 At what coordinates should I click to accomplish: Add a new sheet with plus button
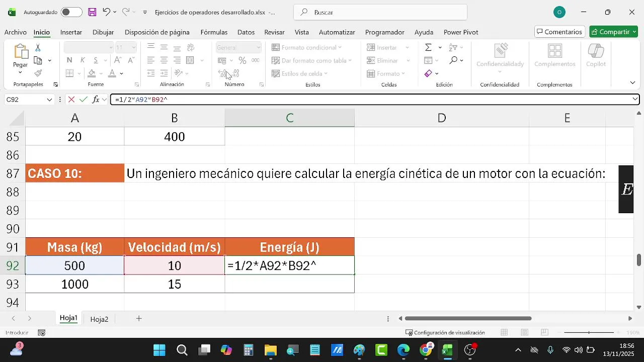point(139,318)
